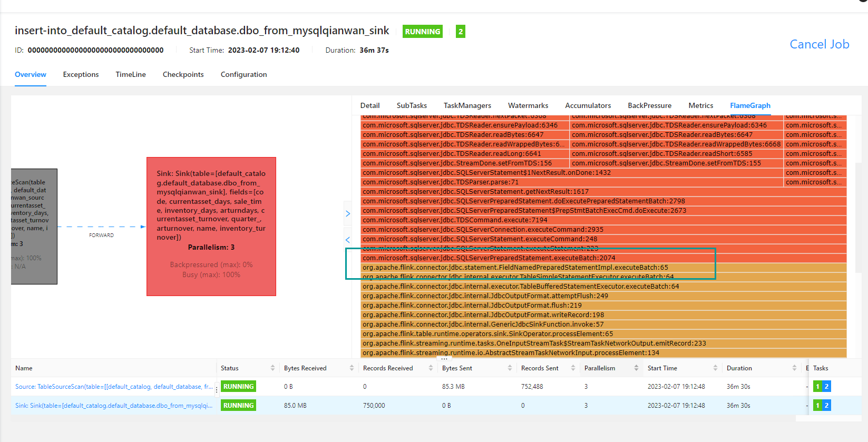View the BackPressure sub-tab
This screenshot has width=868, height=442.
(650, 105)
